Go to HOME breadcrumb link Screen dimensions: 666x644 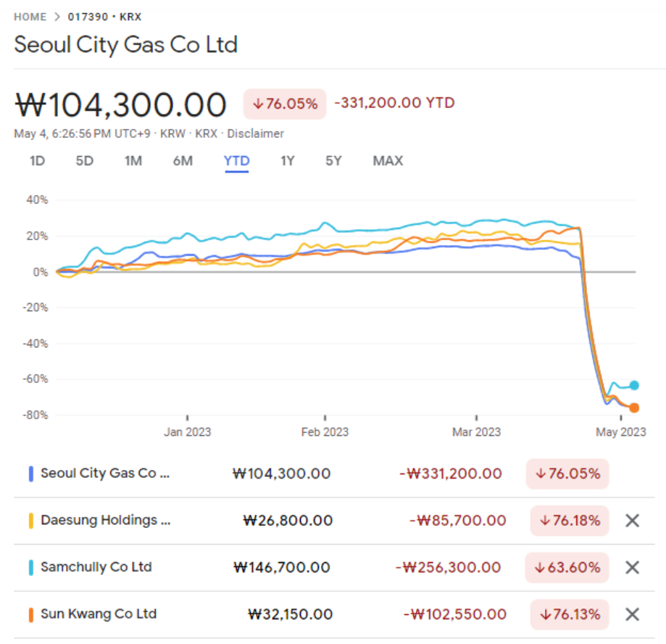pyautogui.click(x=30, y=17)
